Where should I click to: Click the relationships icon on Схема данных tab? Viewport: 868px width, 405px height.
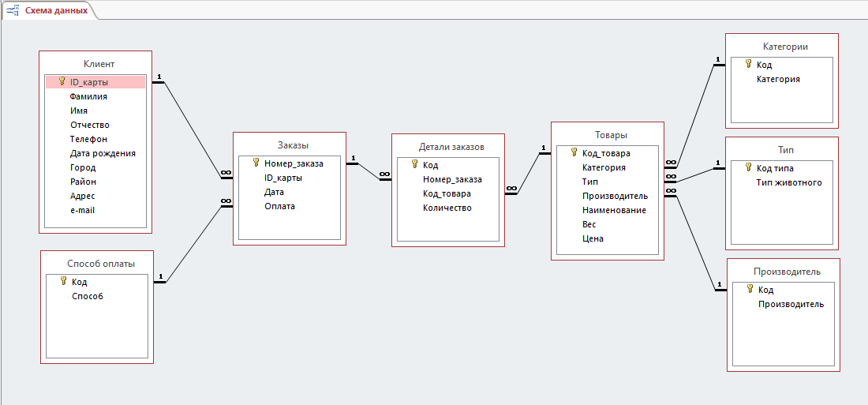point(13,10)
